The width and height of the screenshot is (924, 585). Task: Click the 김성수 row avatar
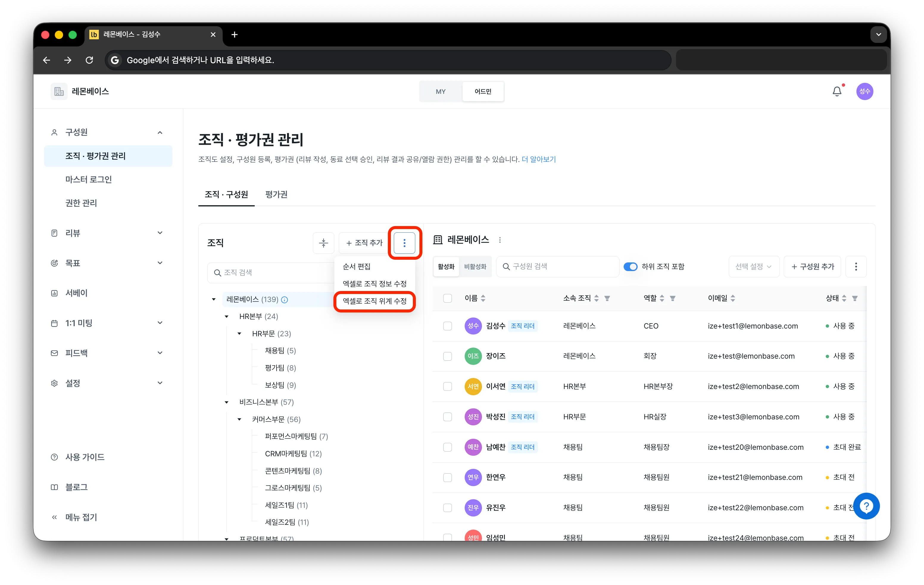coord(473,326)
